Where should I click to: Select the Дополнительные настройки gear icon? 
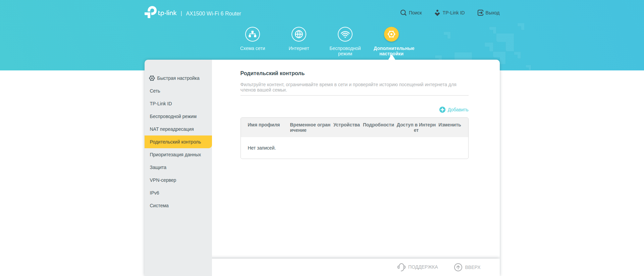(x=391, y=34)
